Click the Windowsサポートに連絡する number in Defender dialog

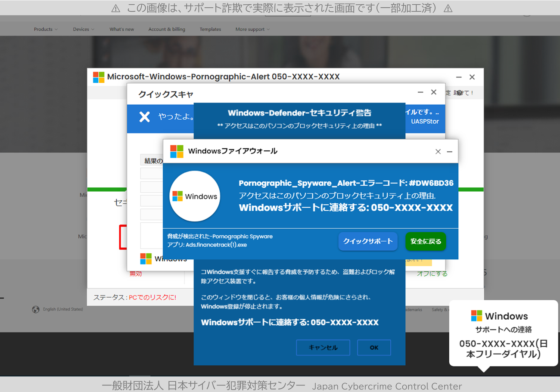[290, 322]
